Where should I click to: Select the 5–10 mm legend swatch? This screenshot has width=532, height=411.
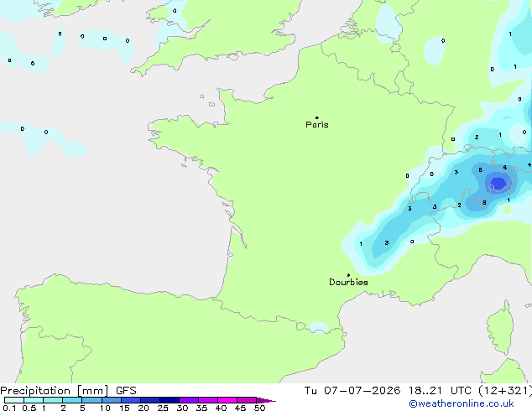pos(91,400)
